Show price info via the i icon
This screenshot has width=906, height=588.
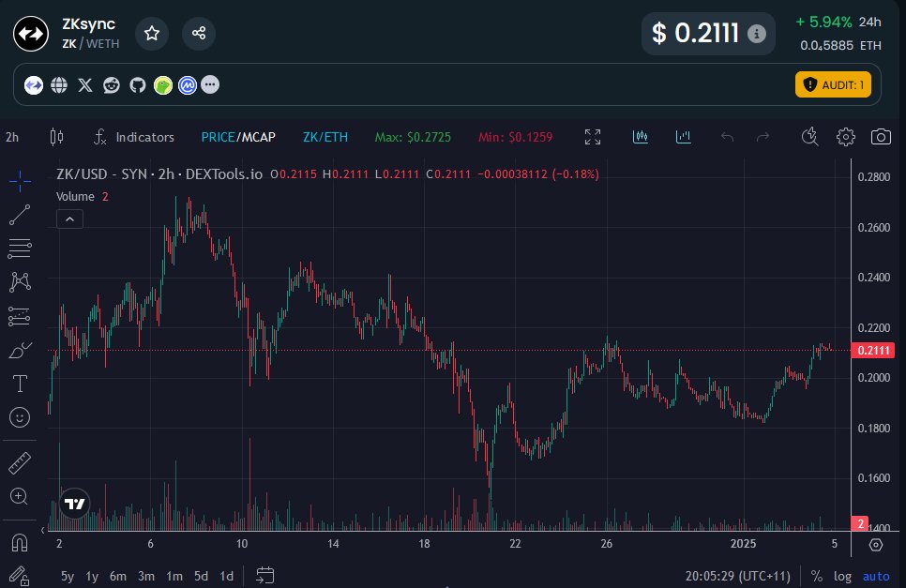757,34
